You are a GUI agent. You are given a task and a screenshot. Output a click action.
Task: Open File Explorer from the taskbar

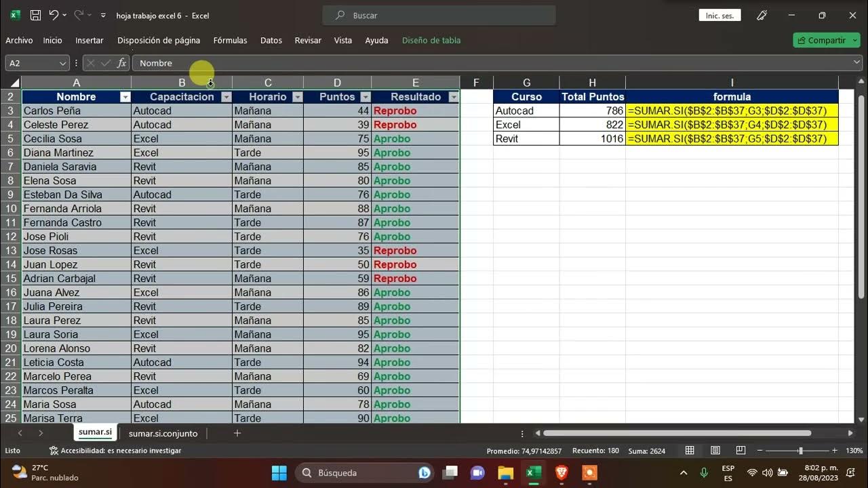(505, 472)
